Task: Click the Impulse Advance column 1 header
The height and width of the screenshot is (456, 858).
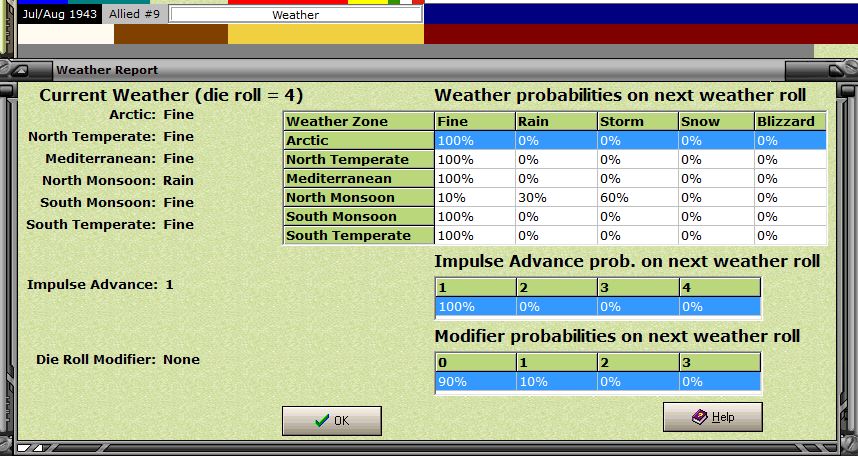Action: click(476, 287)
